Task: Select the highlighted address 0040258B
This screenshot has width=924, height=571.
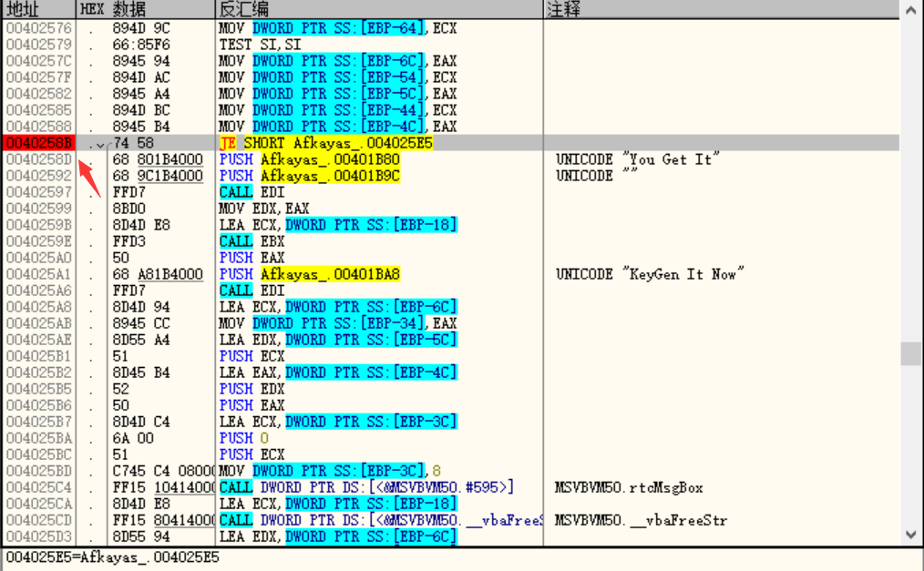Action: click(x=39, y=143)
